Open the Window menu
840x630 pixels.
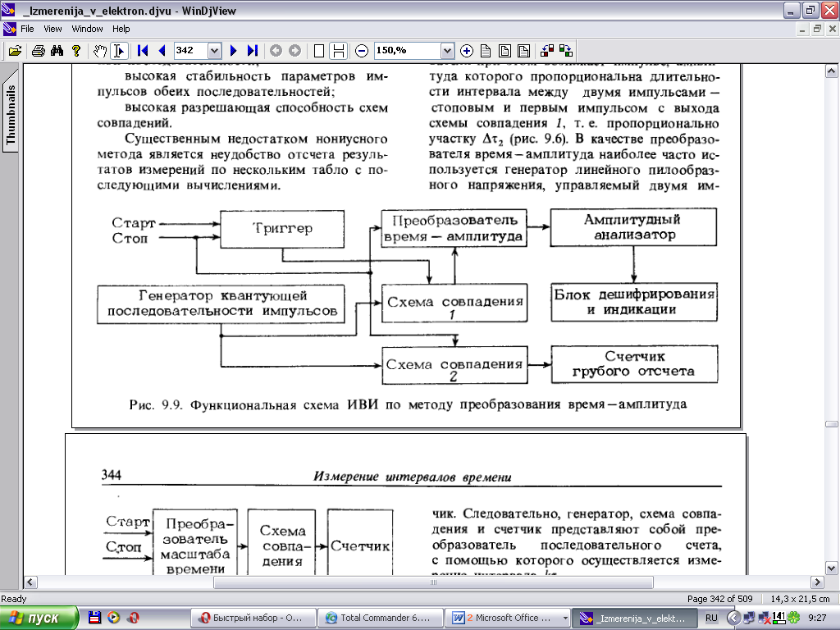tap(87, 29)
